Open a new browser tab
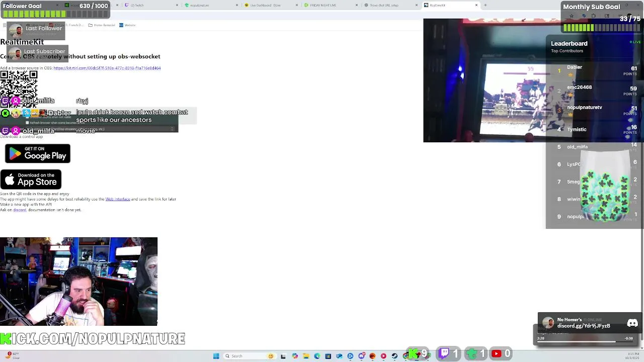This screenshot has width=644, height=362. click(486, 5)
